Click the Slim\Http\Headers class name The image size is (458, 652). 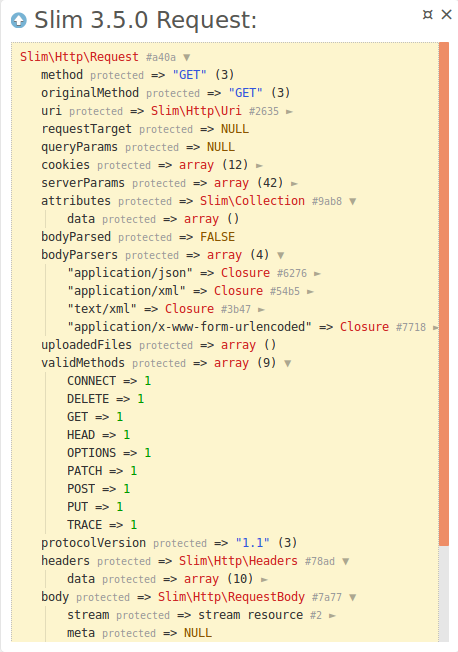238,561
